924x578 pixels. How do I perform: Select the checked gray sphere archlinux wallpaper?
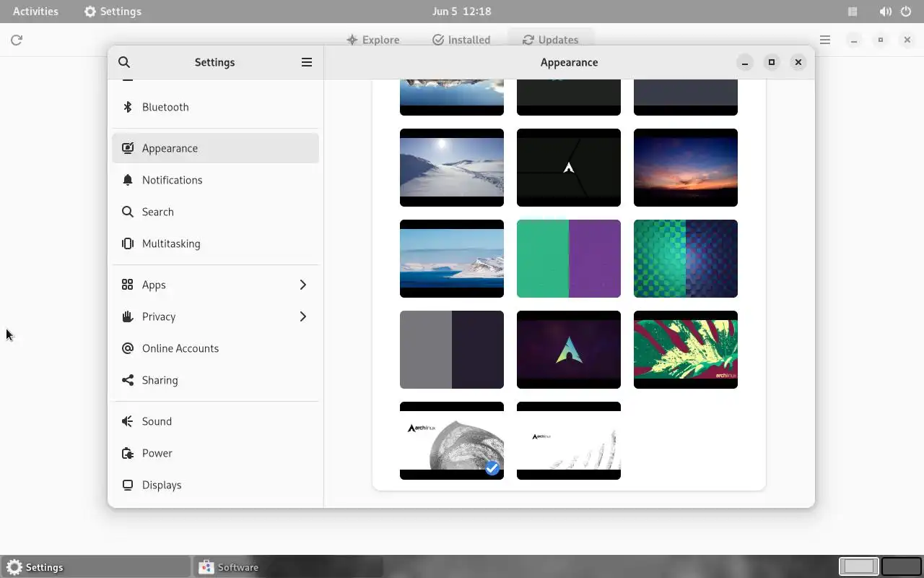coord(452,441)
